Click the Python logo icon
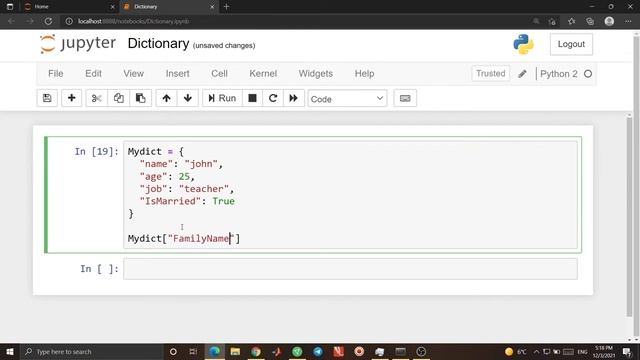The height and width of the screenshot is (360, 640). tap(523, 44)
